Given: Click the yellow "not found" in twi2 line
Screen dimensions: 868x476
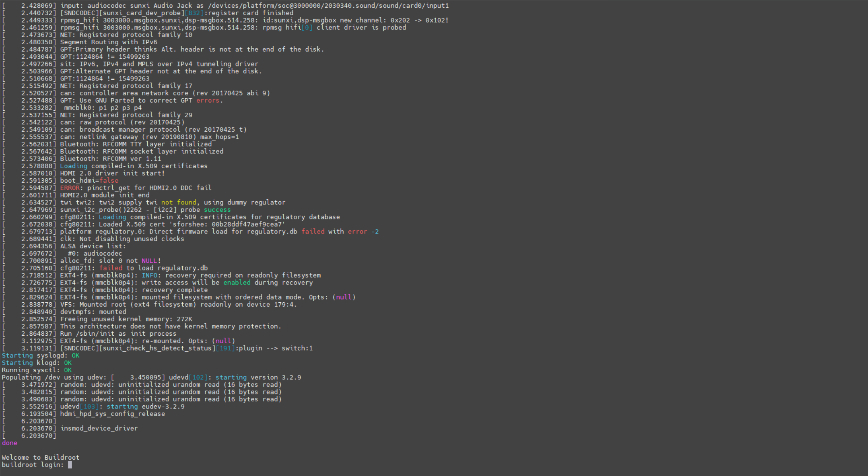Looking at the screenshot, I should (178, 202).
